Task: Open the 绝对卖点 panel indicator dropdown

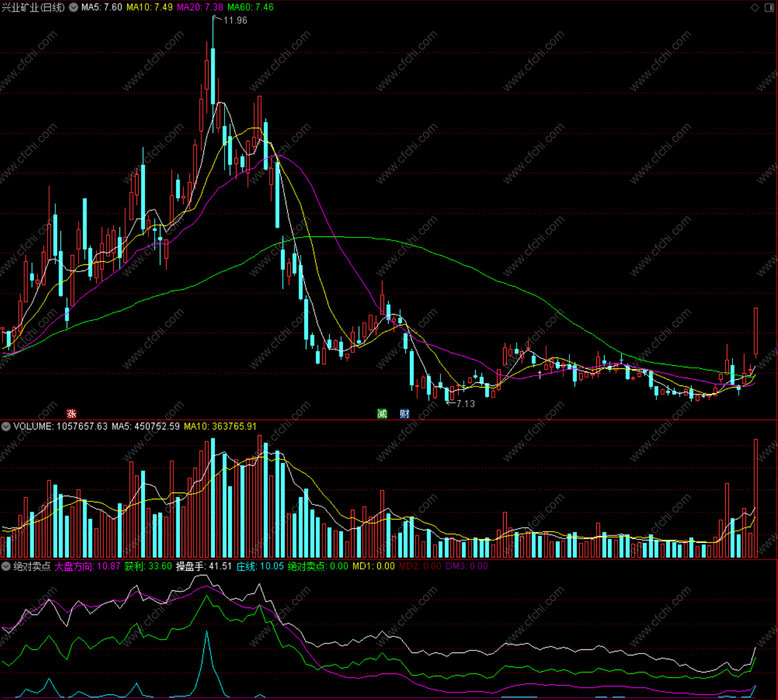Action: [x=6, y=566]
